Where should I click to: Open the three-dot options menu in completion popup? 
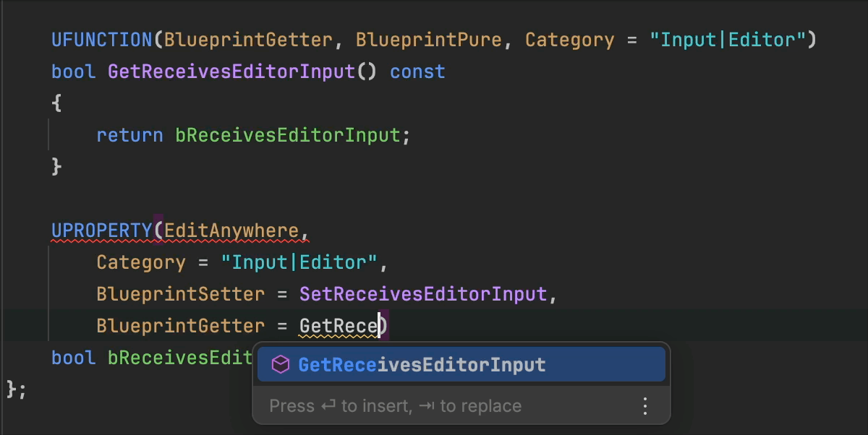[x=645, y=405]
